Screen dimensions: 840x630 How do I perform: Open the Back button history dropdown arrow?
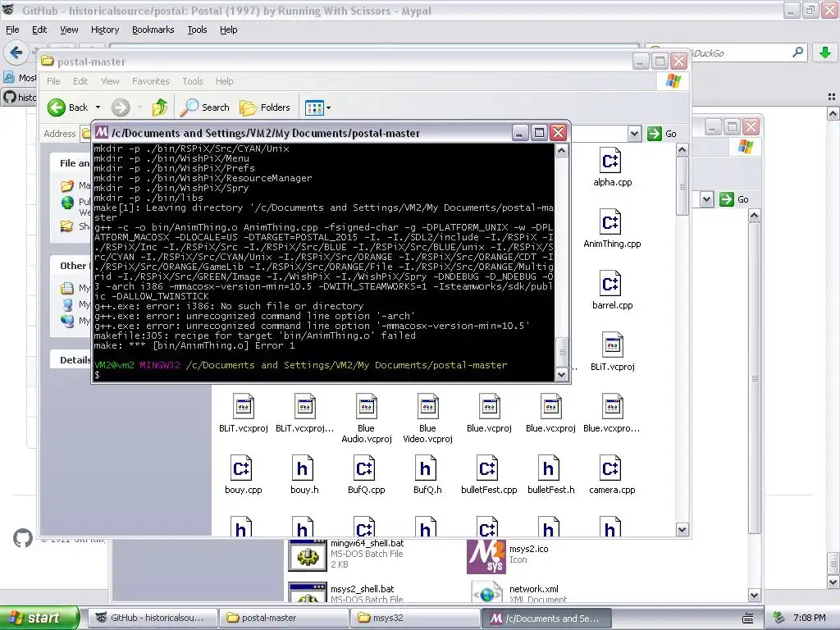tap(98, 107)
